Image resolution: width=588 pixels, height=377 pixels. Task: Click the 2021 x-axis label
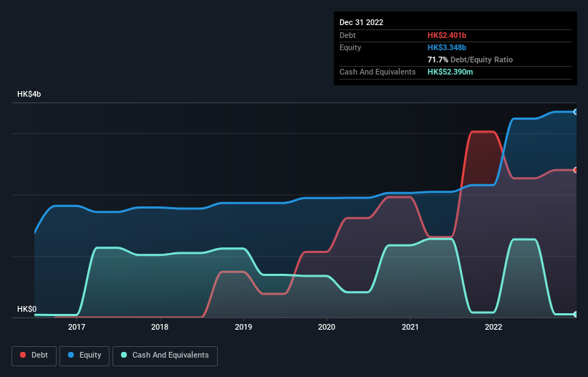coord(410,327)
